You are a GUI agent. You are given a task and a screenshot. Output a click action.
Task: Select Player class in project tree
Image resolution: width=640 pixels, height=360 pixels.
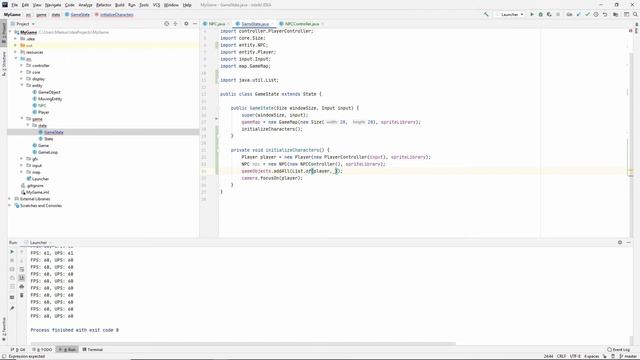pyautogui.click(x=43, y=112)
